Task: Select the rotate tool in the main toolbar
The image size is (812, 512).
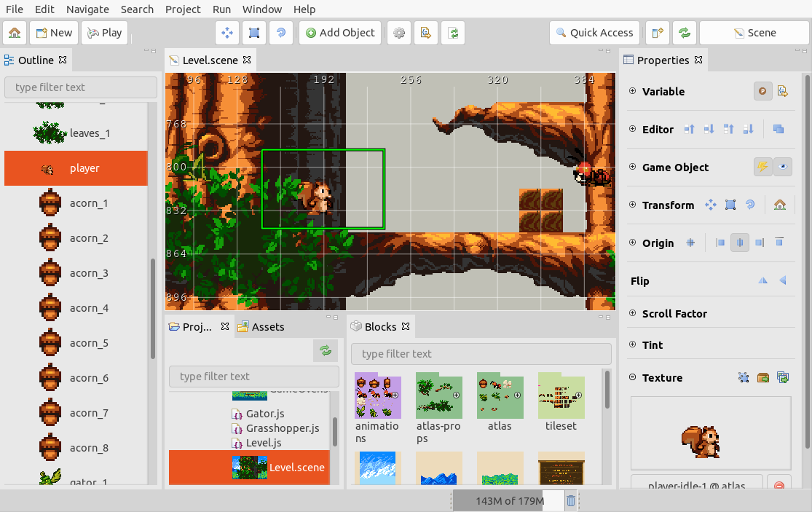Action: click(281, 33)
